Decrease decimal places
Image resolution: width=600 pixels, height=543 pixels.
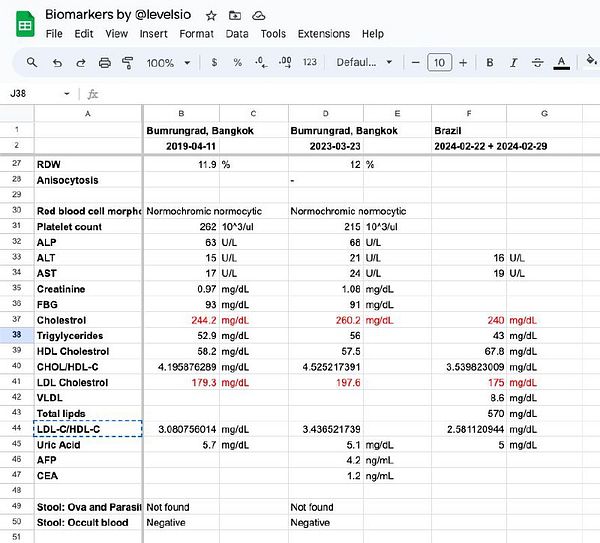tap(261, 62)
